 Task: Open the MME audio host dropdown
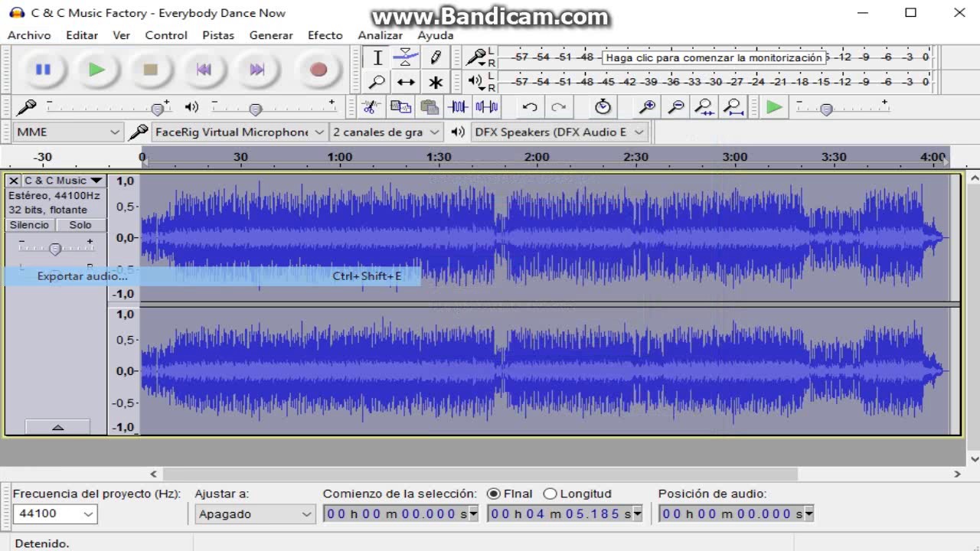click(x=68, y=132)
